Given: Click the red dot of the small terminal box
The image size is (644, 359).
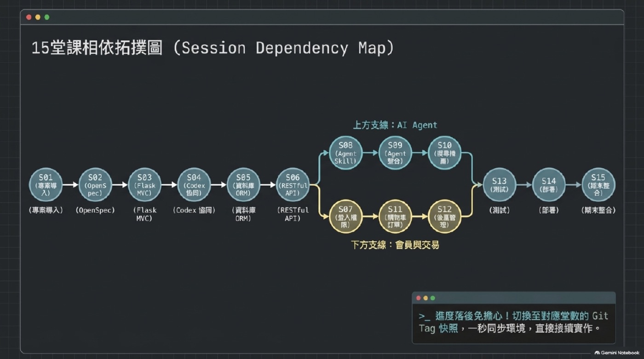Looking at the screenshot, I should point(419,298).
